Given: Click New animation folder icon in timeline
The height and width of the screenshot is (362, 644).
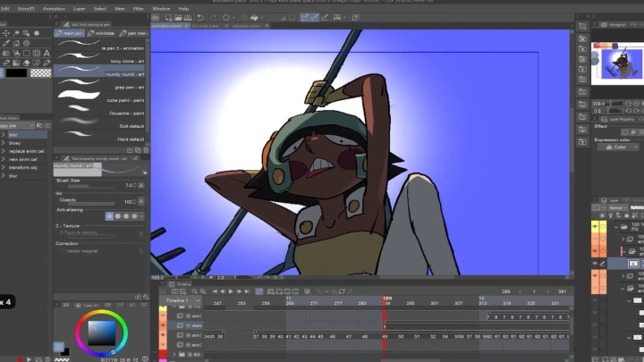Looking at the screenshot, I should click(x=271, y=291).
